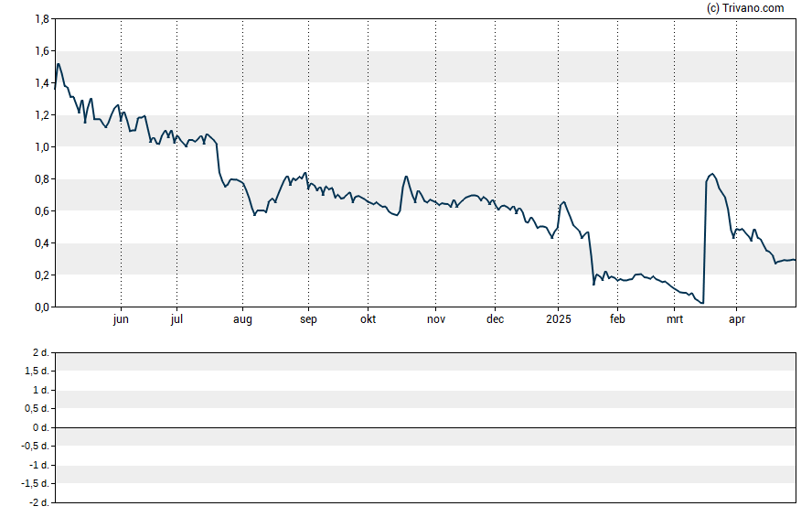Click the '-1 d.' lower axis label

pyautogui.click(x=38, y=465)
